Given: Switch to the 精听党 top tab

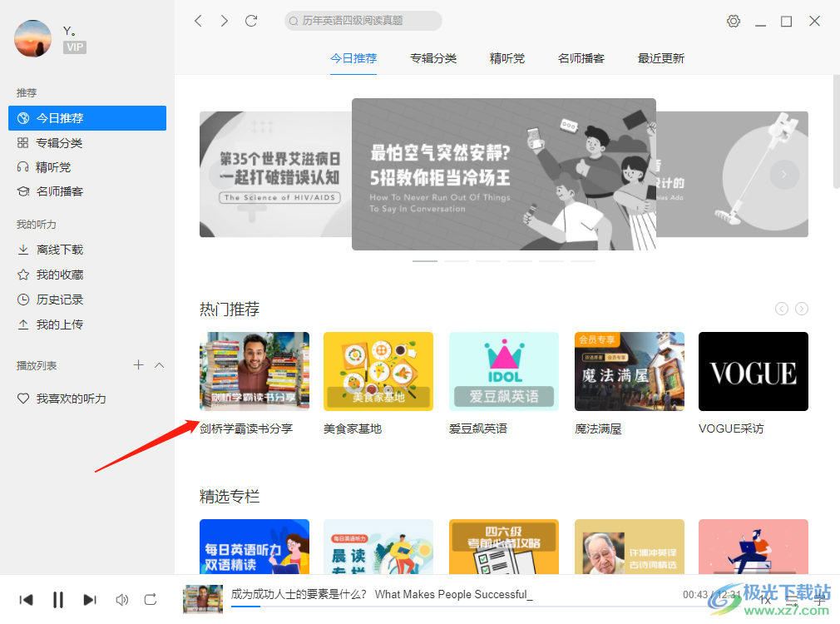Looking at the screenshot, I should pos(507,58).
